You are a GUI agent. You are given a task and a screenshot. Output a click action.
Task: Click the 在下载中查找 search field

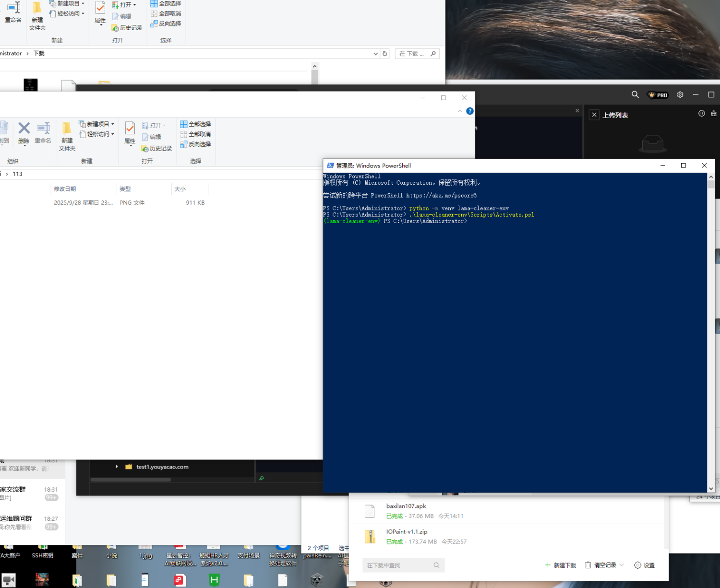tap(403, 565)
